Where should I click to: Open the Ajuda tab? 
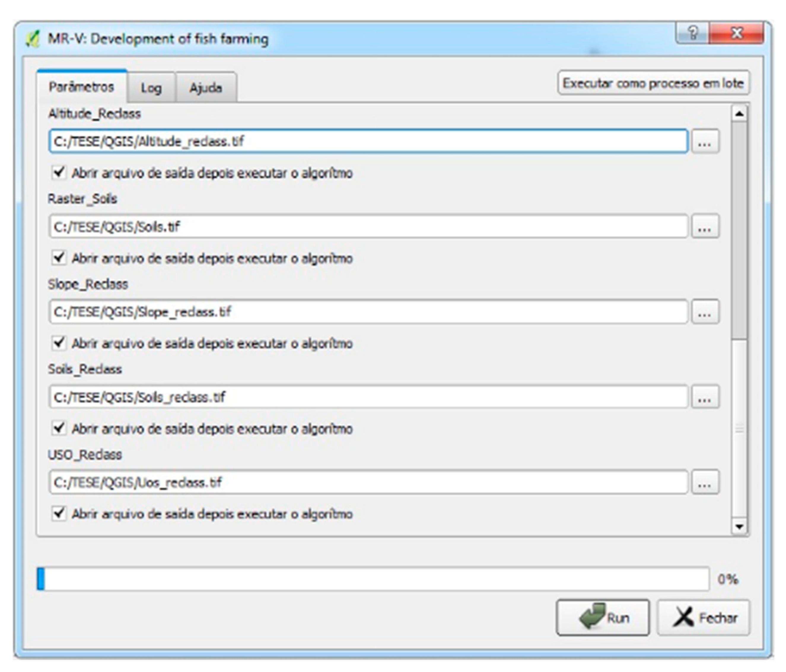coord(206,88)
